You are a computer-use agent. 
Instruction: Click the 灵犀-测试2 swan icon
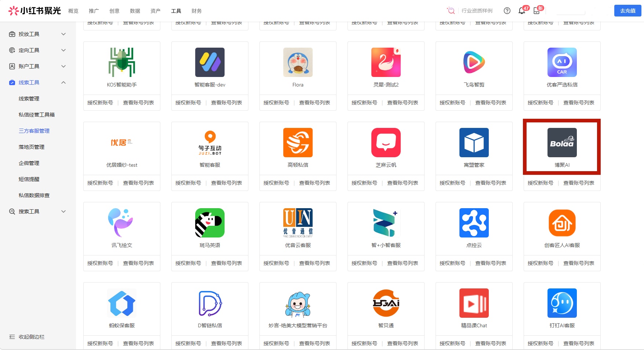[386, 62]
